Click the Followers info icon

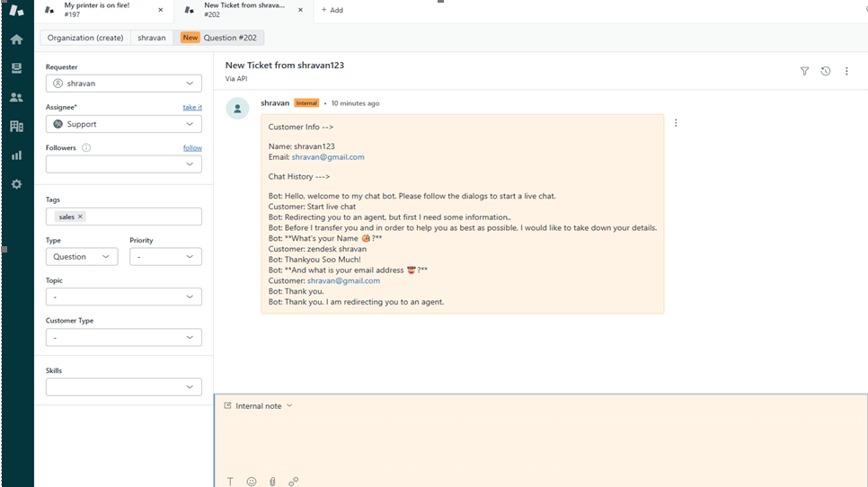(x=86, y=147)
